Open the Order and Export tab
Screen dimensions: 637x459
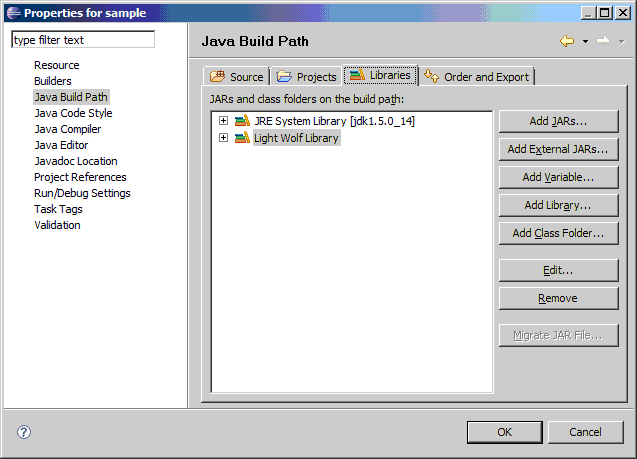(x=478, y=77)
